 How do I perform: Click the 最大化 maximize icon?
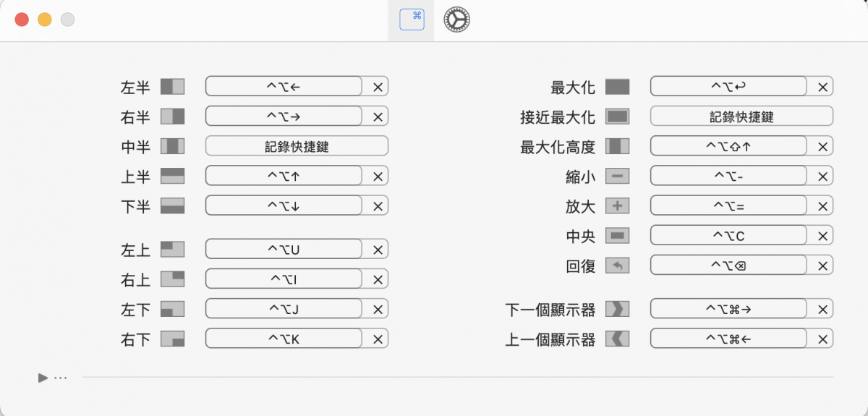point(617,87)
